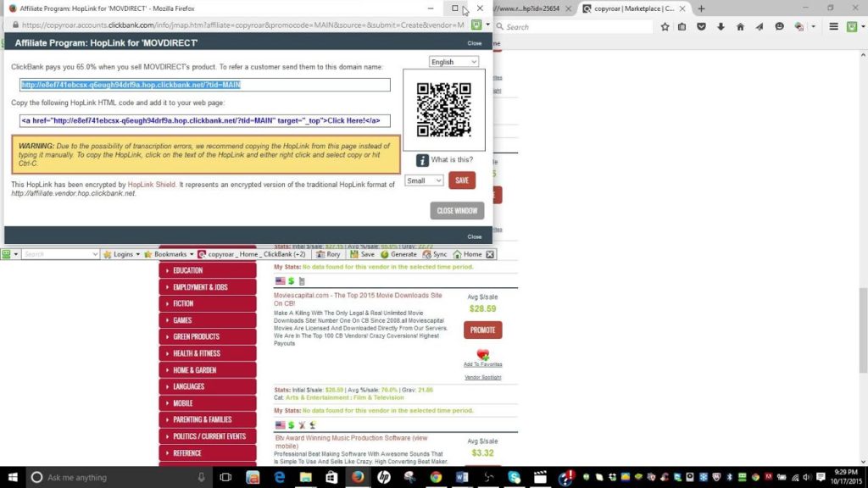Open the bookmarks list clipboard icon
The width and height of the screenshot is (868, 488).
[x=682, y=26]
